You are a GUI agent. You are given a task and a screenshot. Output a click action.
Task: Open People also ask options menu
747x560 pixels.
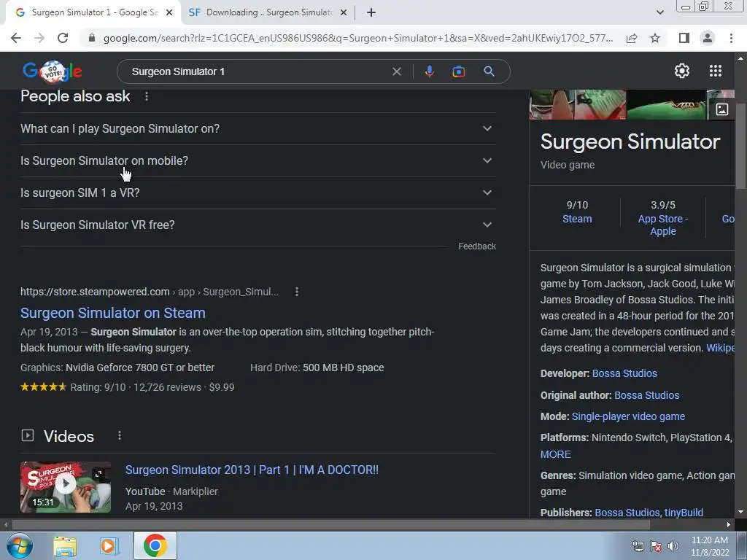pos(146,97)
